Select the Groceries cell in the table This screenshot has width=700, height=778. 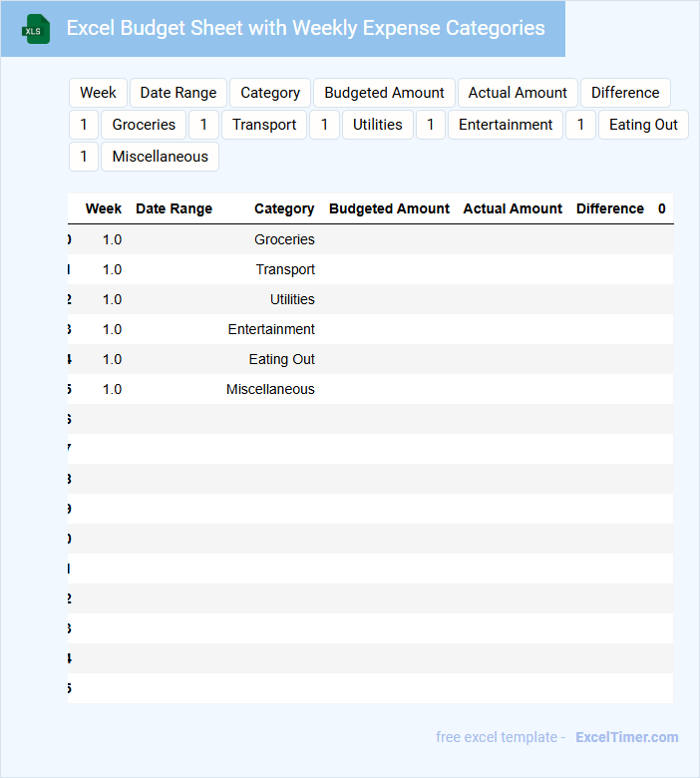284,239
